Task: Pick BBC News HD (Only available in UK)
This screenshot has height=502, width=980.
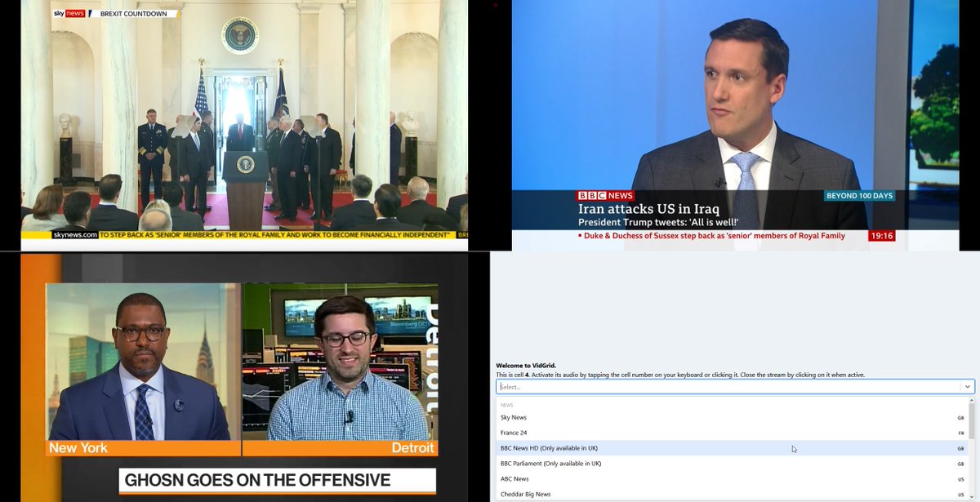Action: click(732, 448)
